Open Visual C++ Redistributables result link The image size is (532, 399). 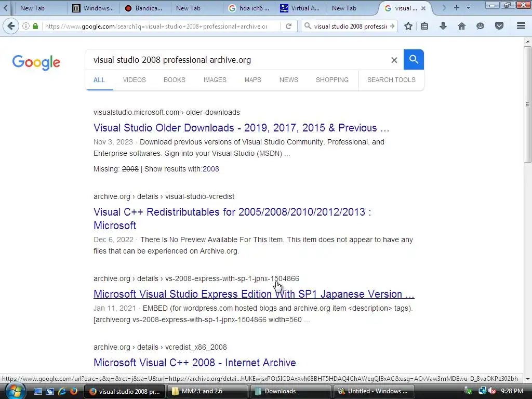tap(232, 219)
